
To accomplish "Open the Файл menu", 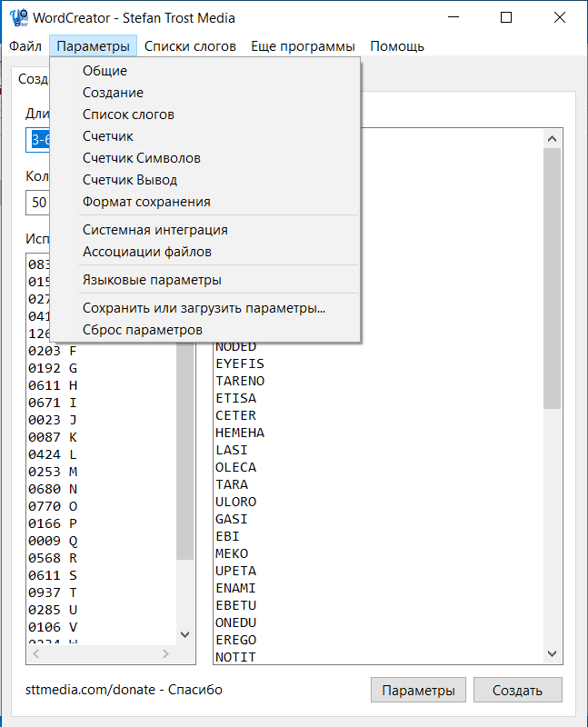I will point(25,46).
